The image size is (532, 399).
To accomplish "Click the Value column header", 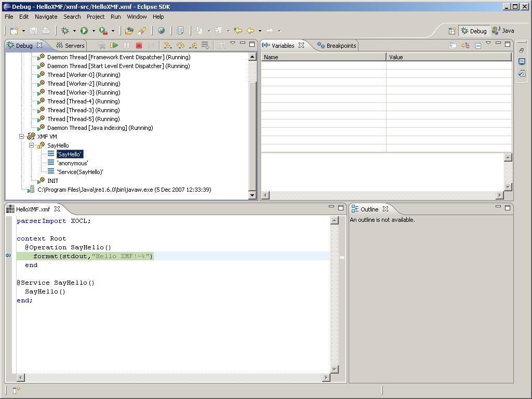I will tap(449, 57).
